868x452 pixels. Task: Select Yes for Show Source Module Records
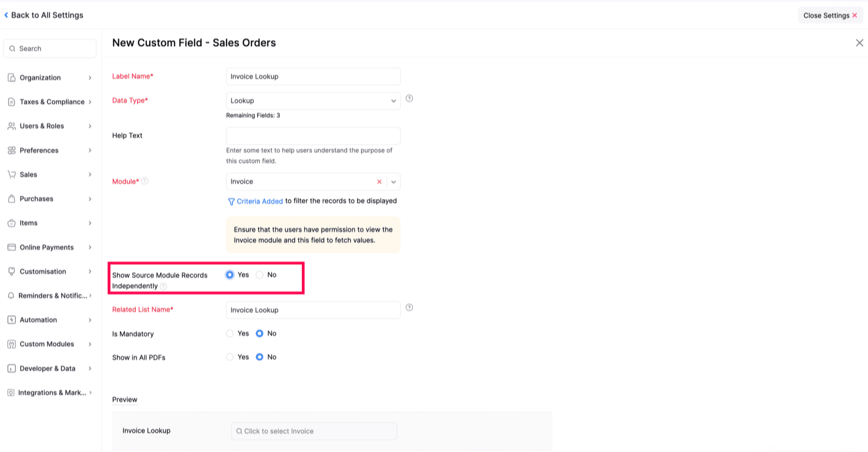pyautogui.click(x=230, y=275)
